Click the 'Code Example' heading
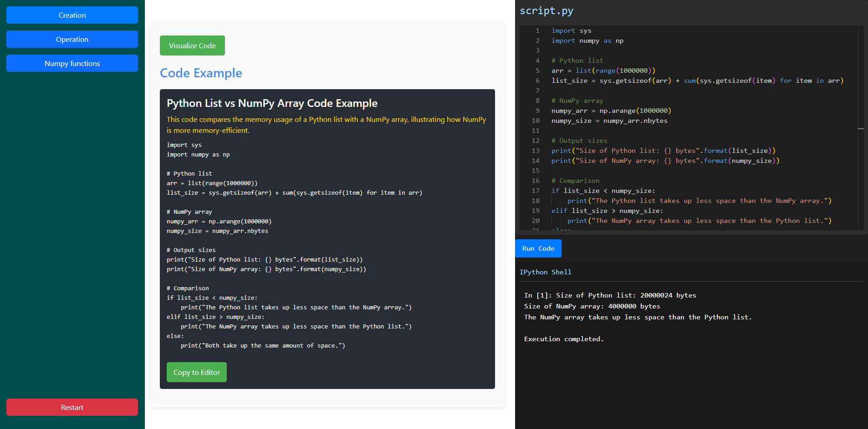868x429 pixels. click(x=201, y=73)
